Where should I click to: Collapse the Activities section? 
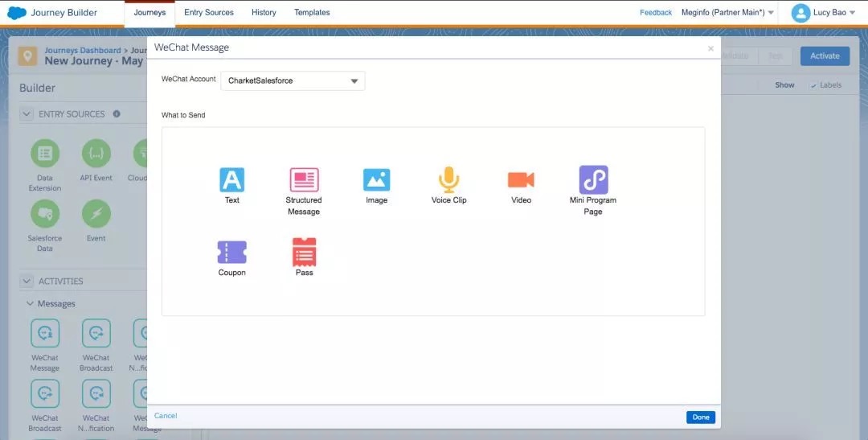27,282
